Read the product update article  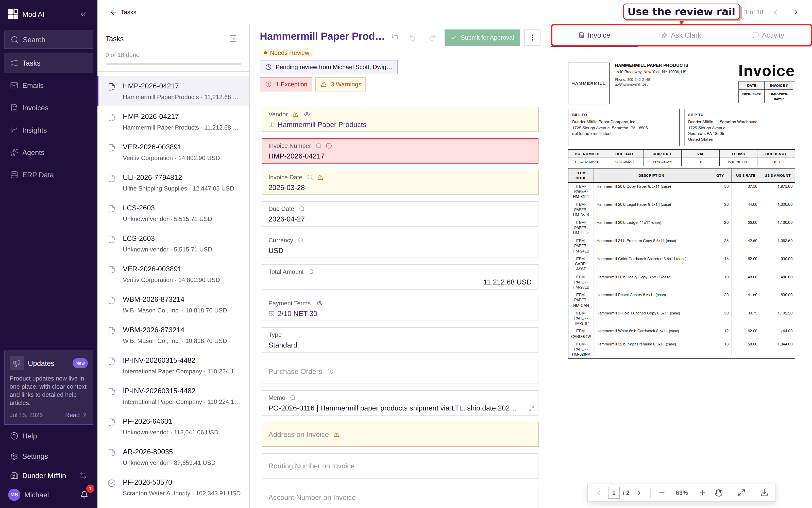coord(76,415)
